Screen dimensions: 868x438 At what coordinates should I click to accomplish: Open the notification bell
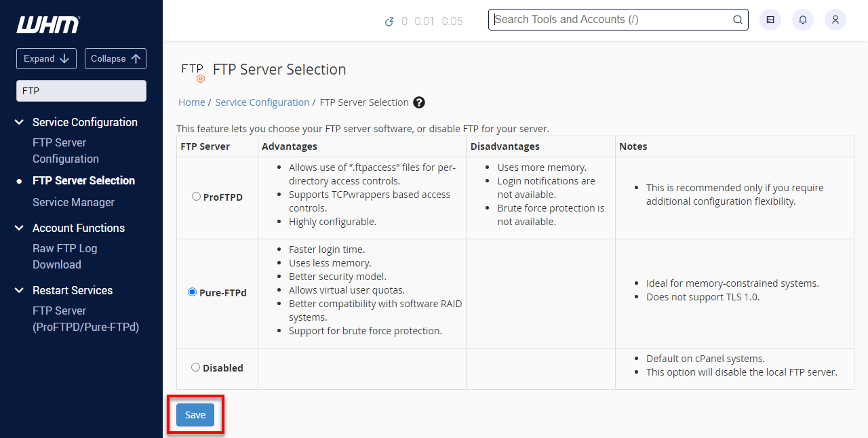click(802, 20)
